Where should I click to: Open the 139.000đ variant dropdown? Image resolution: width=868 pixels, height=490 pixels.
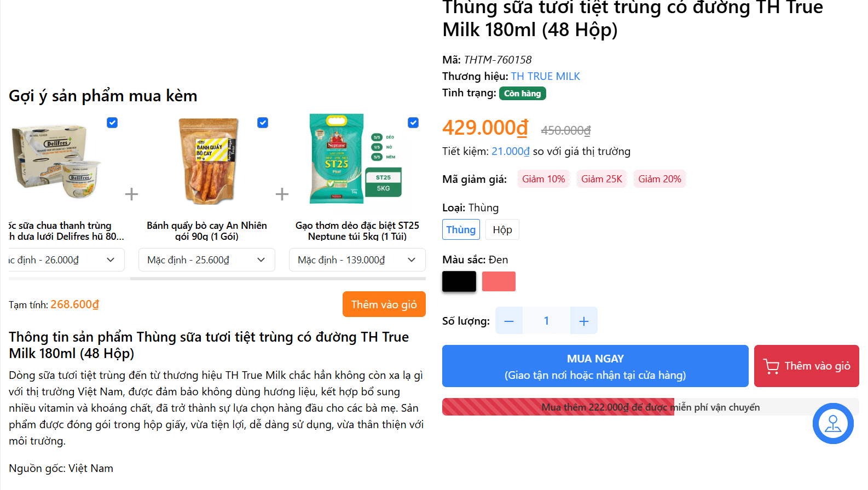click(x=357, y=260)
